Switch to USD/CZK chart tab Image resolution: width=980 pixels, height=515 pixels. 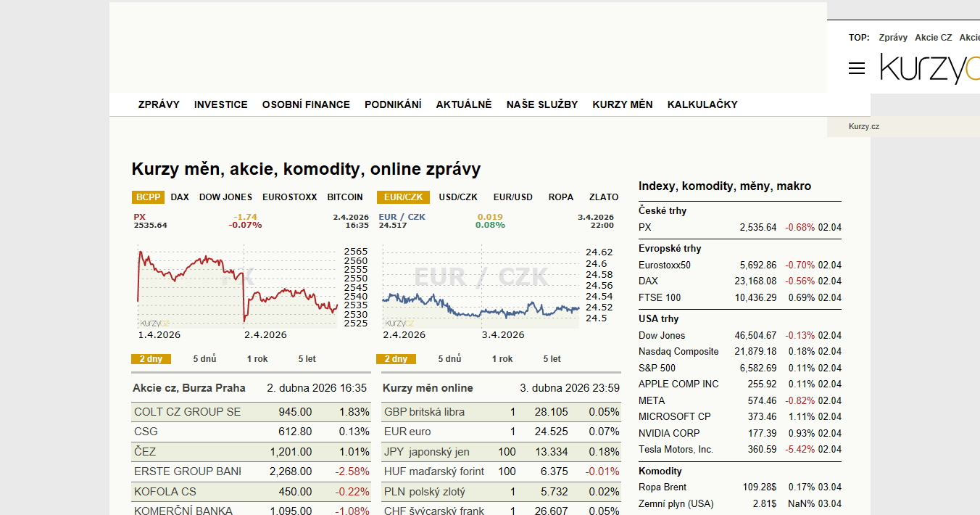pos(458,197)
